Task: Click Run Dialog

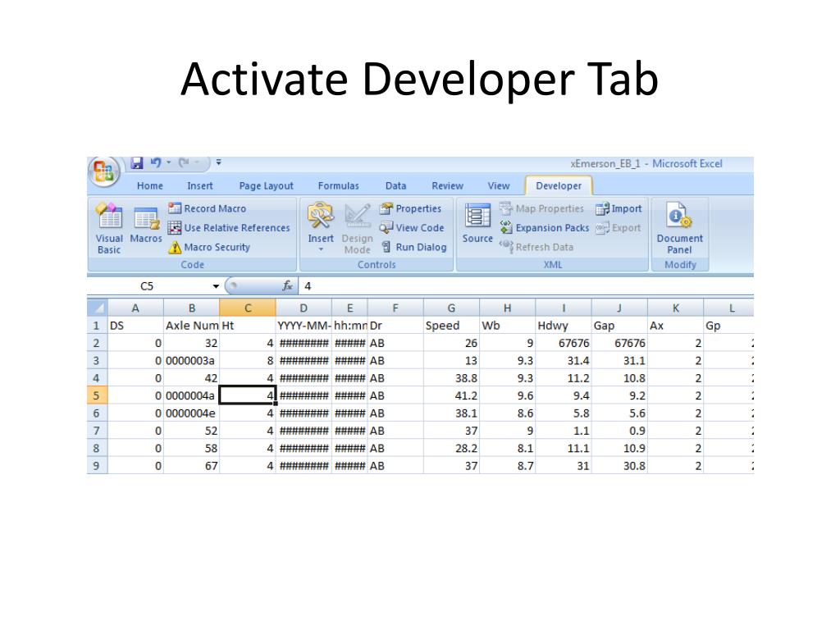Action: click(413, 247)
